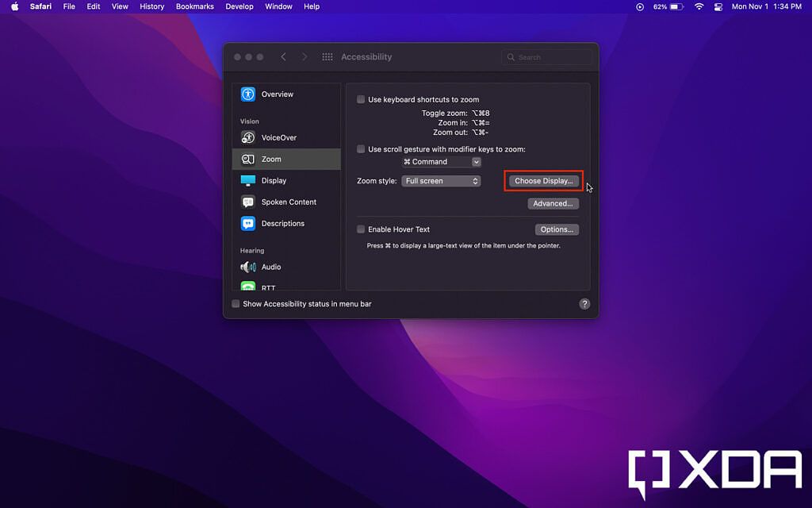Open the Develop menu in the menu bar
Image resolution: width=812 pixels, height=508 pixels.
[x=239, y=6]
